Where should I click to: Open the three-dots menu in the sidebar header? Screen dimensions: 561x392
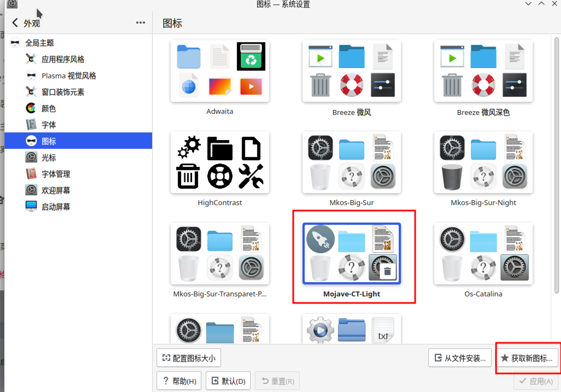click(141, 23)
